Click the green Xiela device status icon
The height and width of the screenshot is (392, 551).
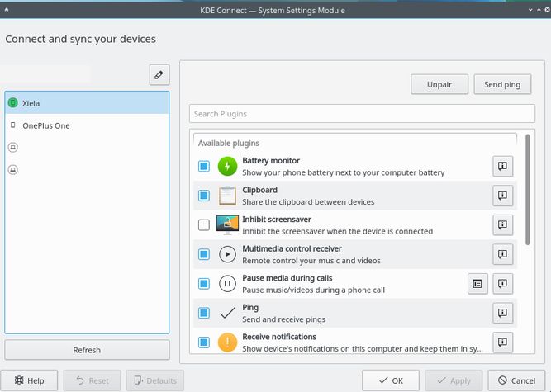[x=13, y=103]
